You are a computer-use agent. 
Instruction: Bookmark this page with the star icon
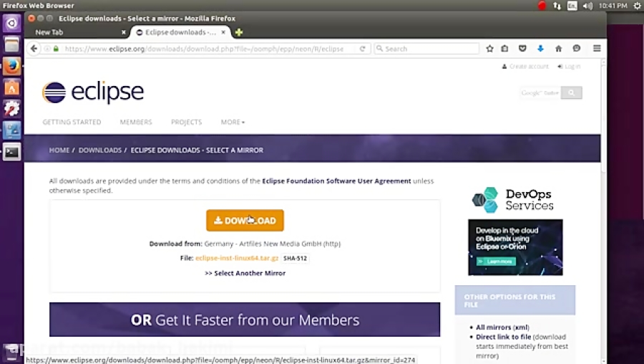pyautogui.click(x=489, y=49)
